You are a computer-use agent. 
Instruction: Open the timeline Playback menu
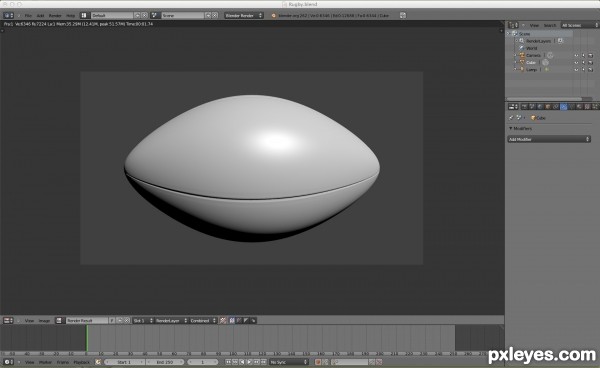click(x=81, y=362)
